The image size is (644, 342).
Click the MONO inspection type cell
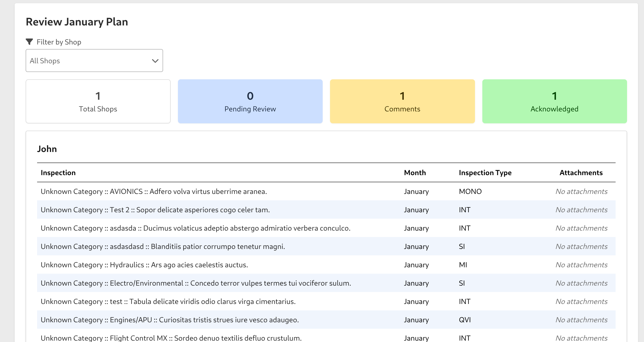tap(470, 191)
